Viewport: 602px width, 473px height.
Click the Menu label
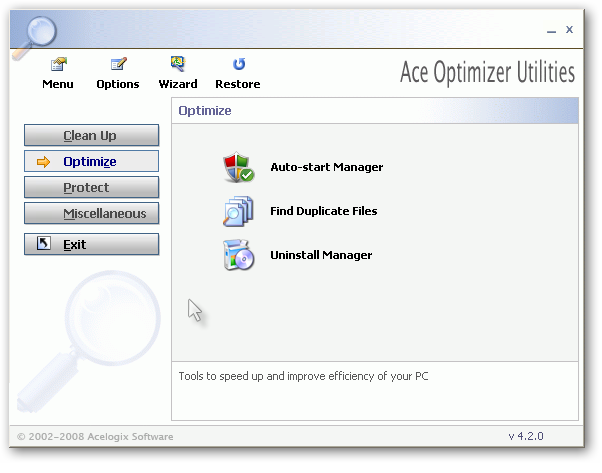[58, 84]
